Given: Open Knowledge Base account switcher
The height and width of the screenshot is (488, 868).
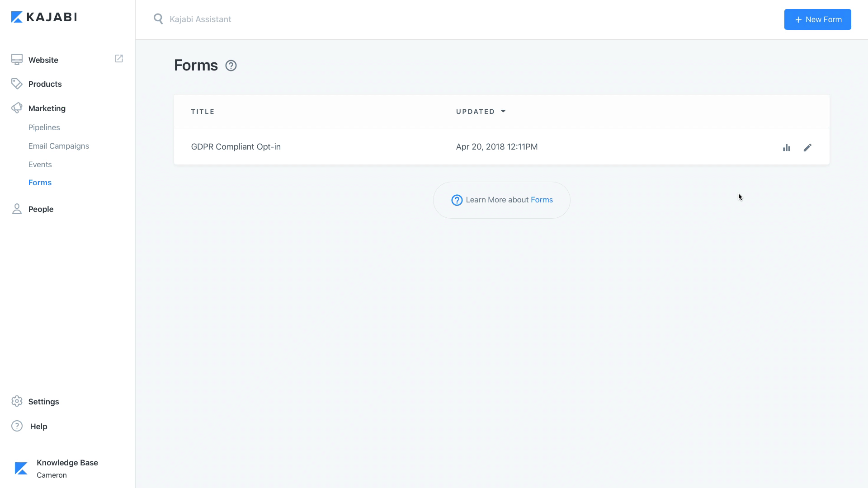Looking at the screenshot, I should point(67,468).
